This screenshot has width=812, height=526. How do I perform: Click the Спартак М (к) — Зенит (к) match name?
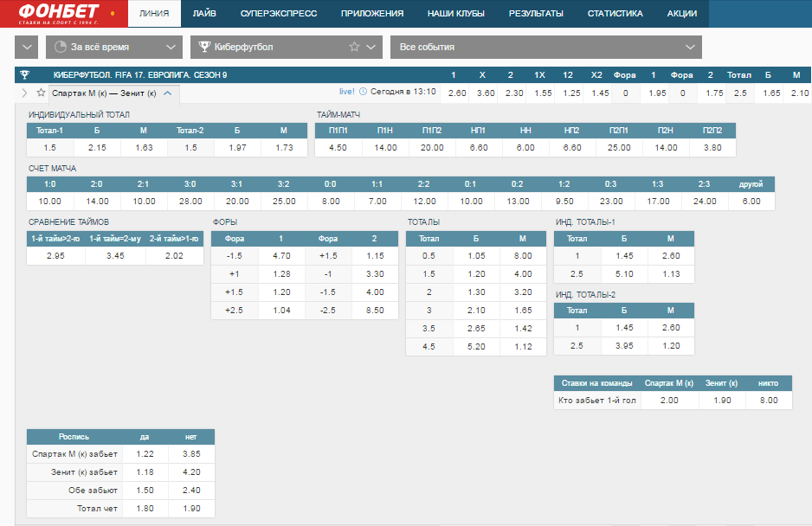[104, 93]
